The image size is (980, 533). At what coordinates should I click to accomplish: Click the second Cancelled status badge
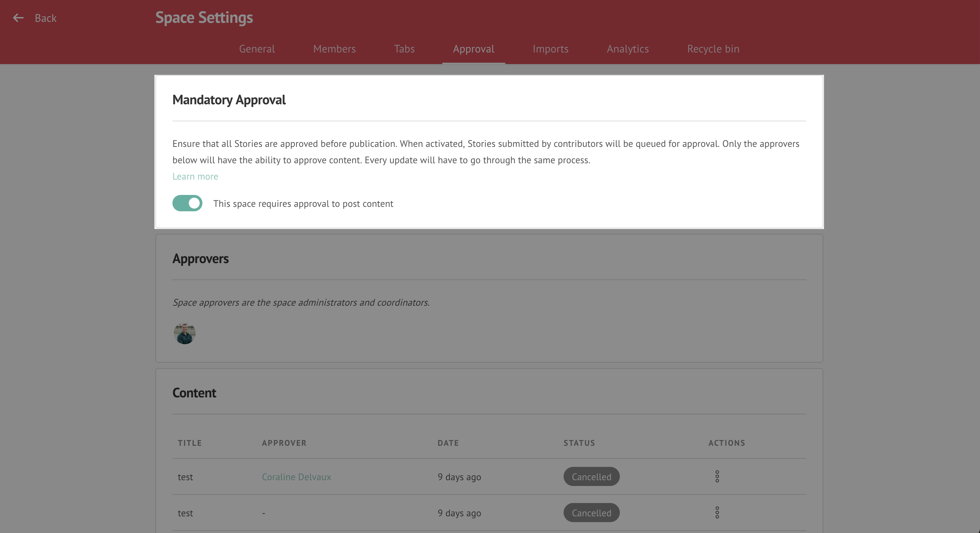[x=592, y=513]
